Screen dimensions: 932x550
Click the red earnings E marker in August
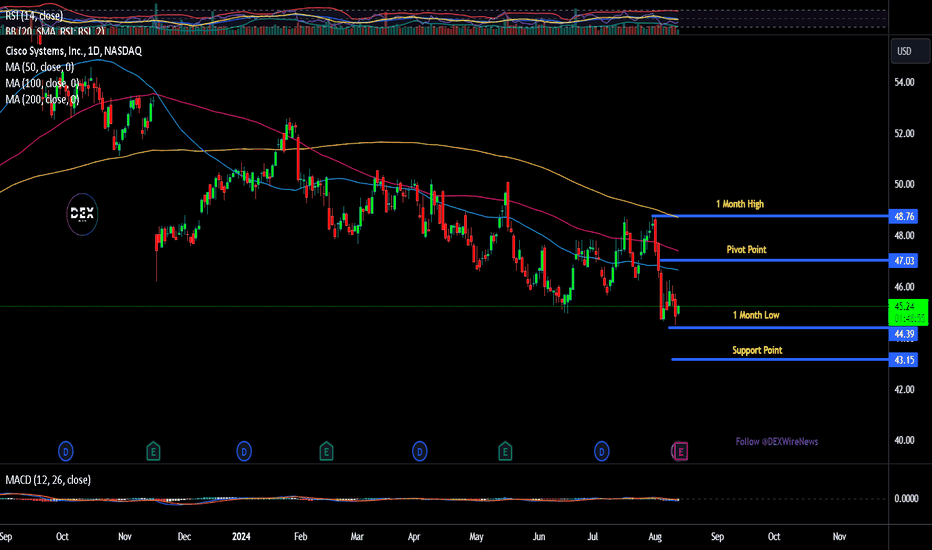[x=681, y=452]
